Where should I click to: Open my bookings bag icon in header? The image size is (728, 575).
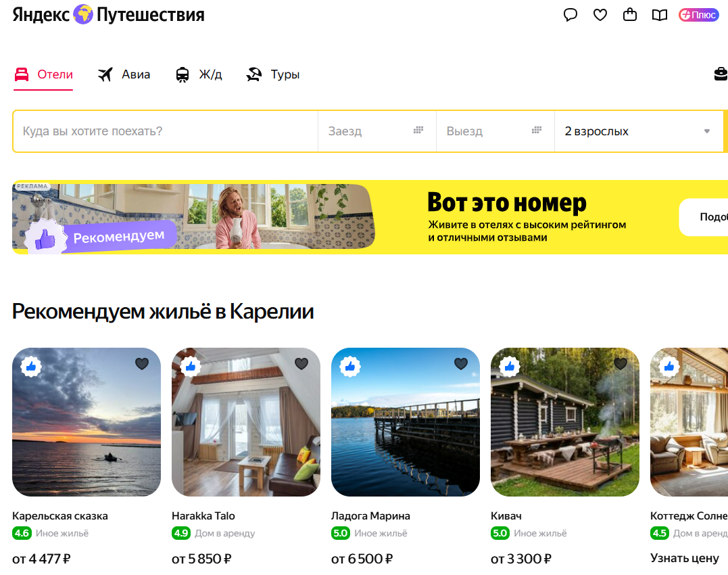click(629, 15)
